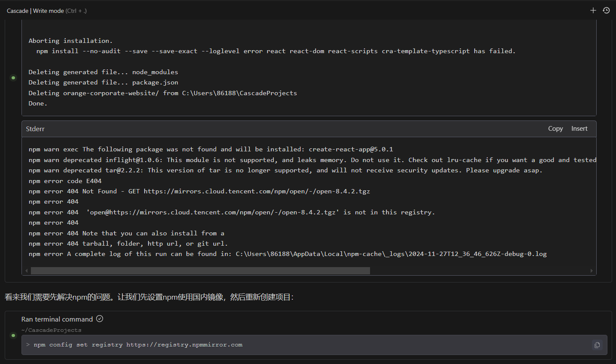The width and height of the screenshot is (616, 364).
Task: Click the Chinese explanation about npm mirror
Action: [149, 297]
